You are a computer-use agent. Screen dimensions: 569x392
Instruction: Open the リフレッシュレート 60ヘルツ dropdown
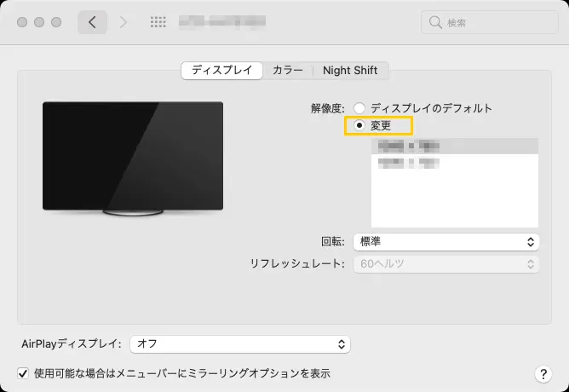click(446, 264)
